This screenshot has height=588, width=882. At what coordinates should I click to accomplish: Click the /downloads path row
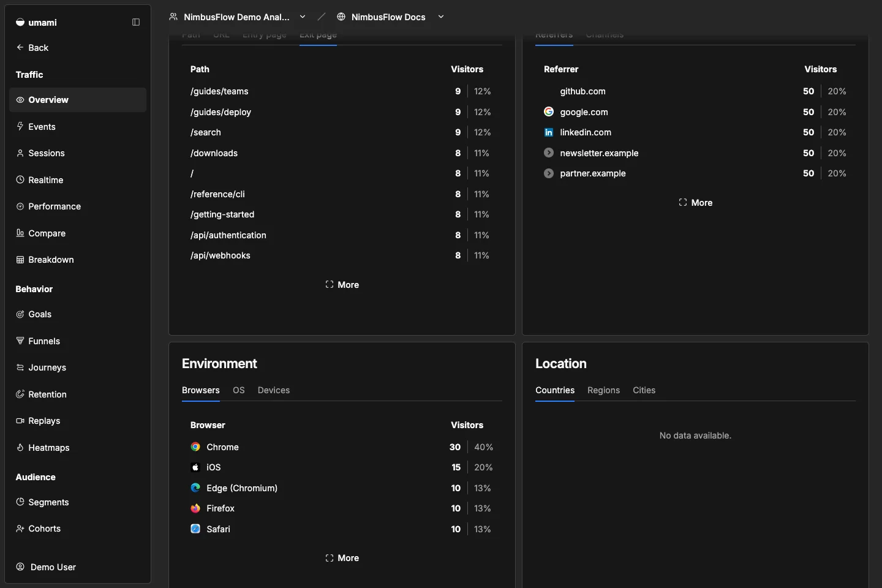342,153
